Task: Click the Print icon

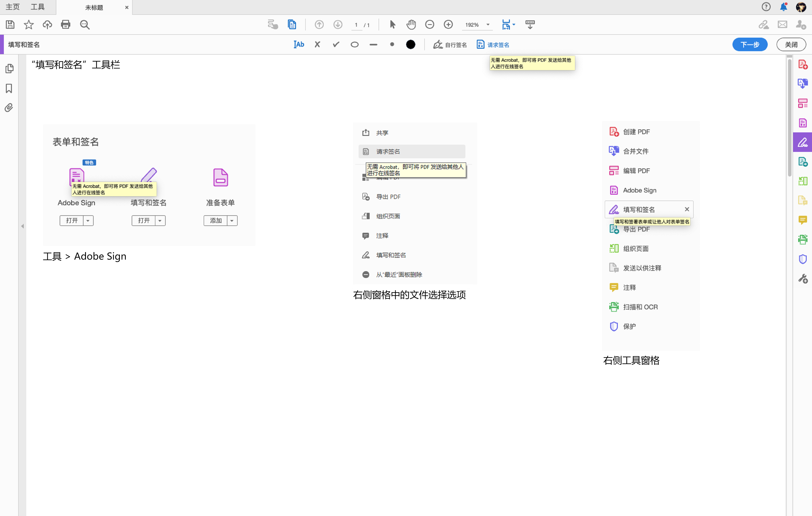Action: tap(66, 25)
